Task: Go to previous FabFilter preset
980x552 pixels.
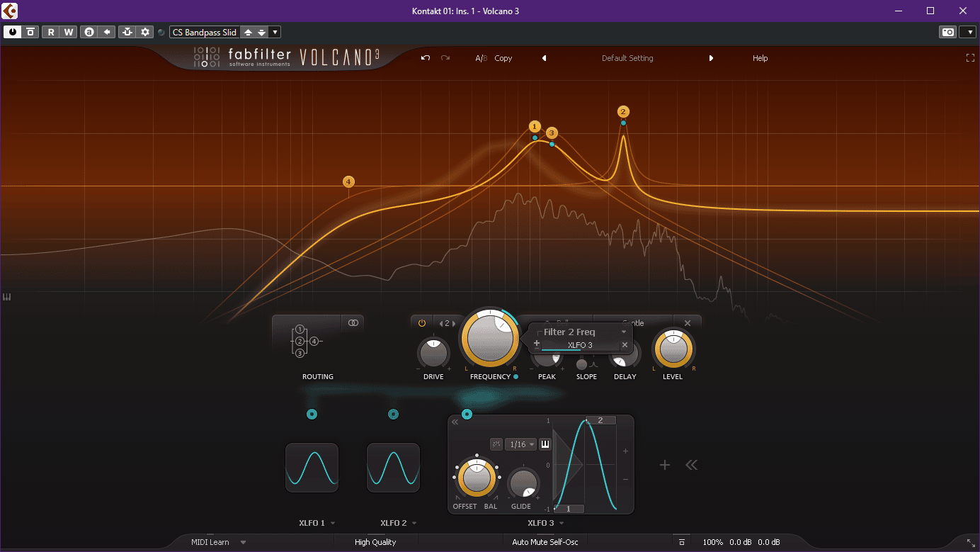Action: click(x=545, y=58)
